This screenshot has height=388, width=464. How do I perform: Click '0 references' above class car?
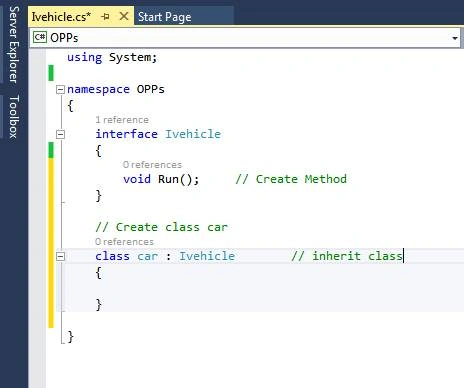tap(124, 242)
